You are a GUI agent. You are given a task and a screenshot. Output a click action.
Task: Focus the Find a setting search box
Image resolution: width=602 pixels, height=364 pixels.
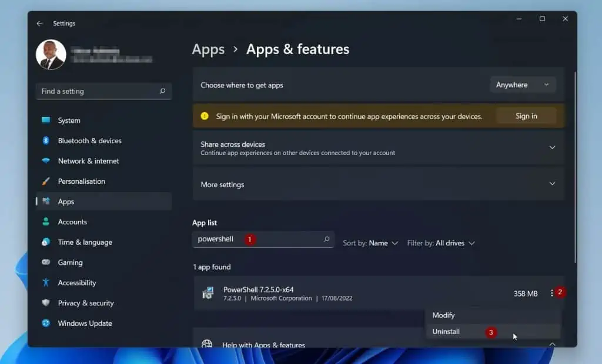(103, 91)
